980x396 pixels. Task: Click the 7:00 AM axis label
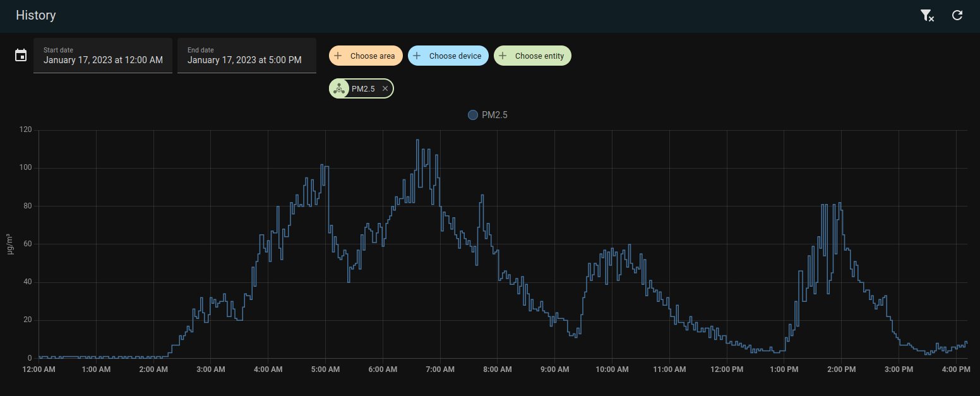440,369
